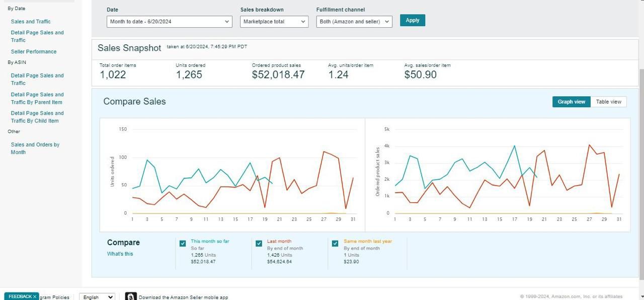Image resolution: width=644 pixels, height=300 pixels.
Task: Open By ASIN Detail Page Sales and Traffic
Action: point(37,79)
